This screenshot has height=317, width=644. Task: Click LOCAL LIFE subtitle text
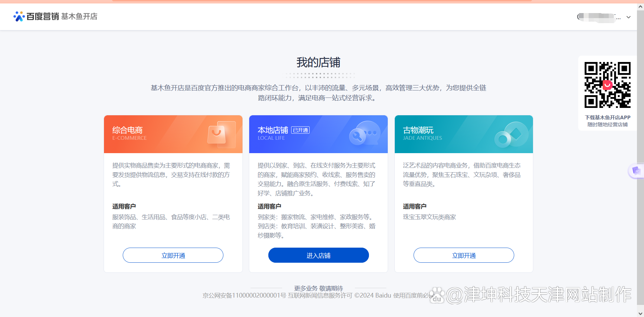click(271, 138)
